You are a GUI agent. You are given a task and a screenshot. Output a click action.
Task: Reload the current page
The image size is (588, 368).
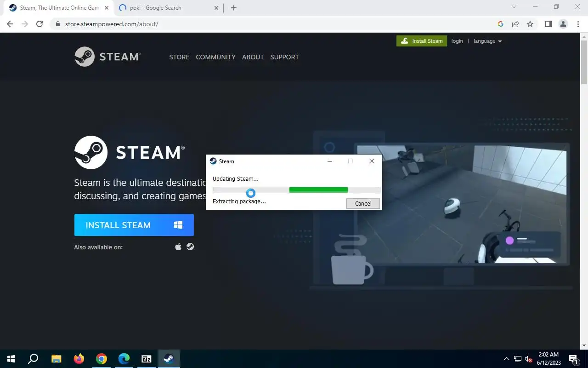pos(40,24)
